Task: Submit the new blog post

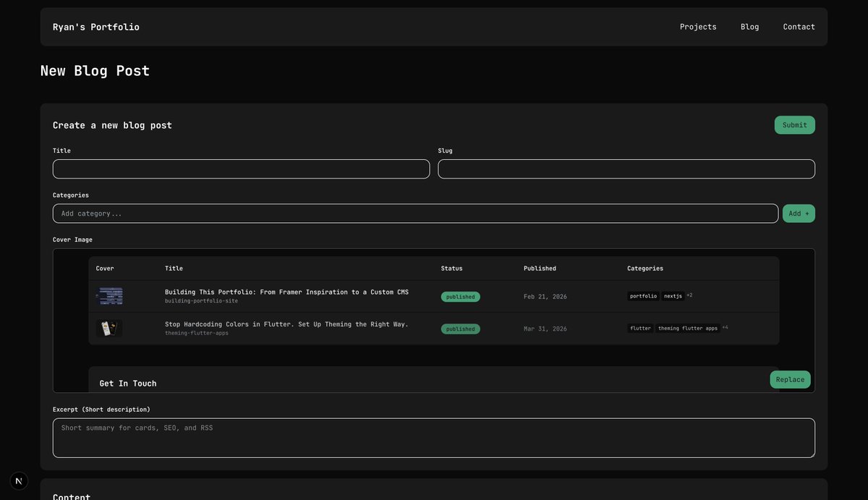Action: (794, 125)
